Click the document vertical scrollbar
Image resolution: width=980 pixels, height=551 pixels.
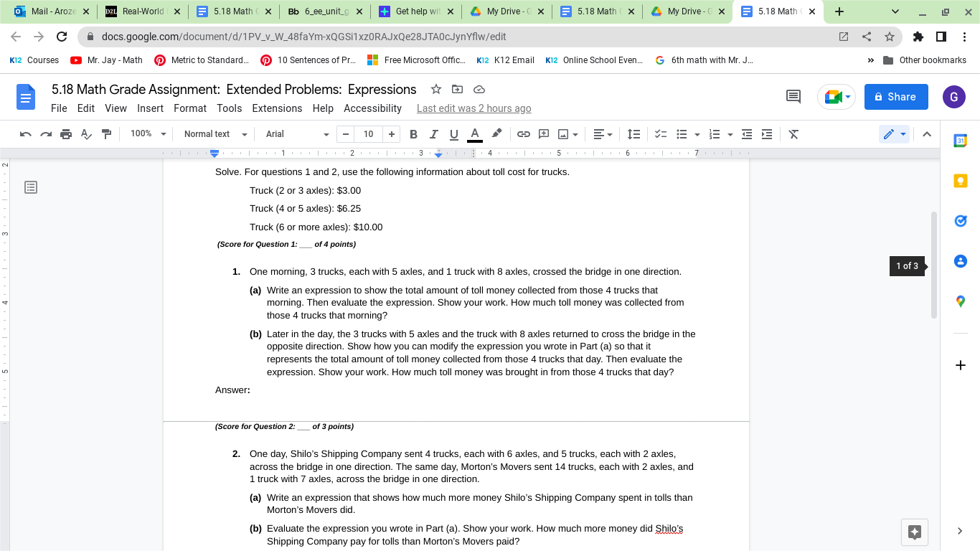[x=934, y=265]
